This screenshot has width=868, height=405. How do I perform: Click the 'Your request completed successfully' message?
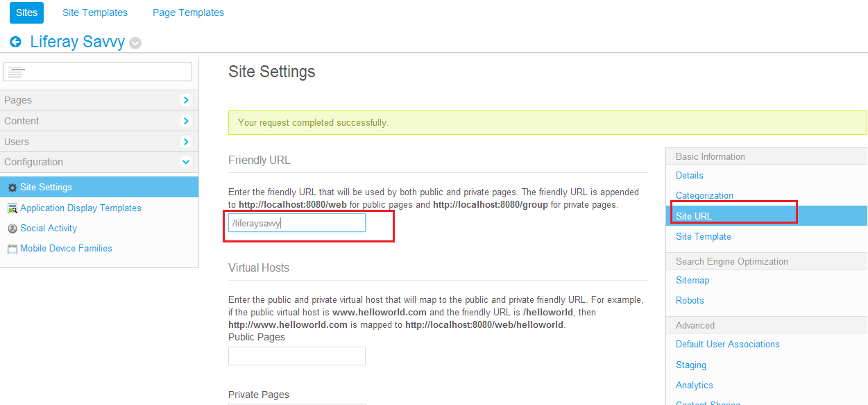click(x=313, y=122)
